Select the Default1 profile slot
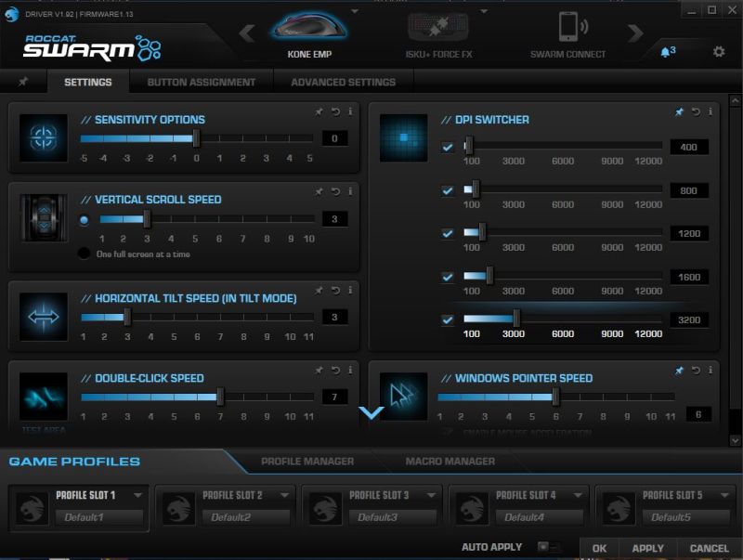The height and width of the screenshot is (560, 743). (x=99, y=517)
